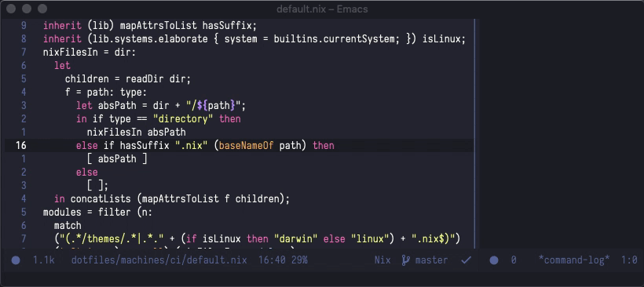Place cursor on baseNameOf in highlighted line
The image size is (644, 287).
[x=246, y=146]
